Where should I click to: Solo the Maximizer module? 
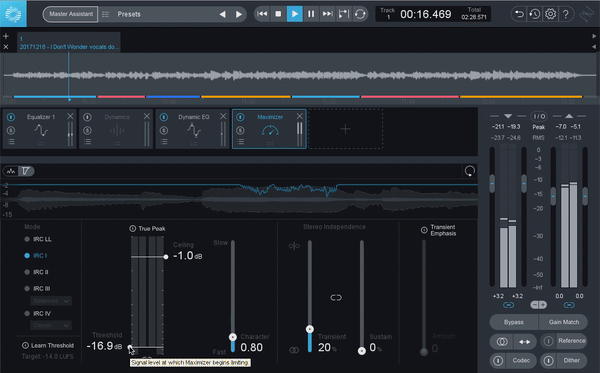click(240, 130)
